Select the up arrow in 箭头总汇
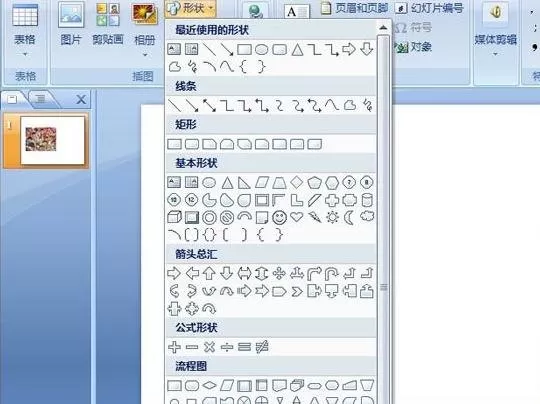This screenshot has width=540, height=404. click(x=209, y=273)
